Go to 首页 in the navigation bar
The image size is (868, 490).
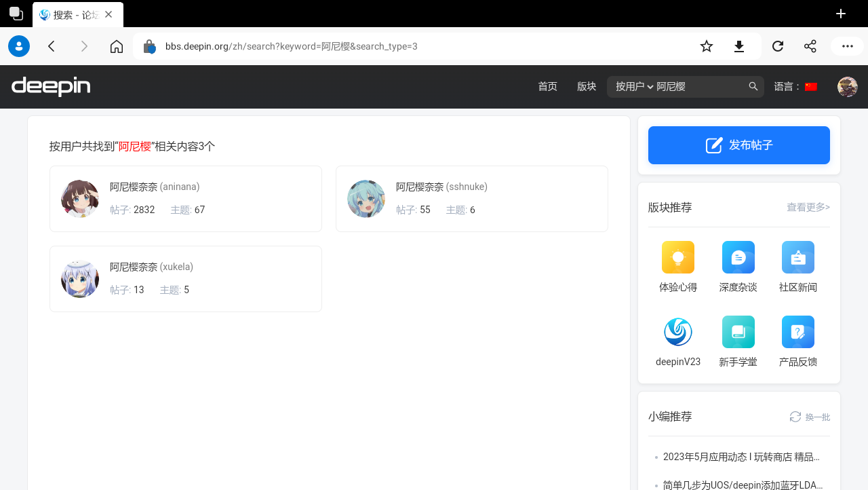point(547,86)
